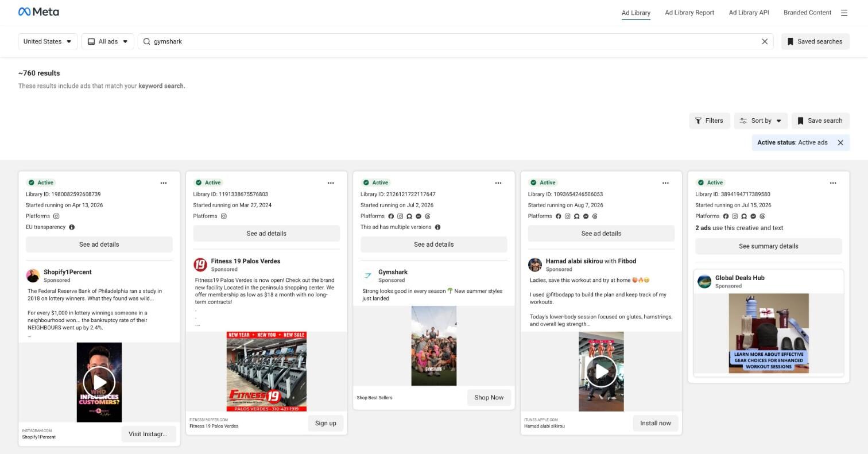Click Visit Instagram button
Image resolution: width=868 pixels, height=454 pixels.
(x=149, y=434)
